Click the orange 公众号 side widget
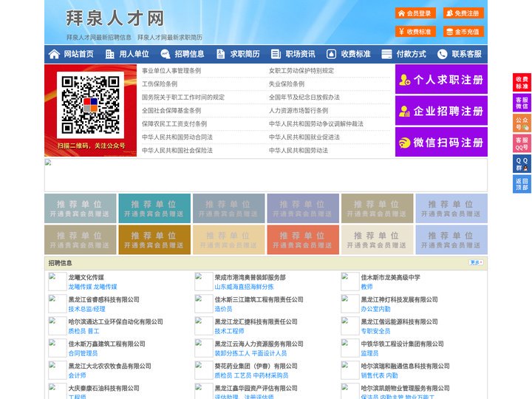Screen dimensions: 532x399 (522, 123)
